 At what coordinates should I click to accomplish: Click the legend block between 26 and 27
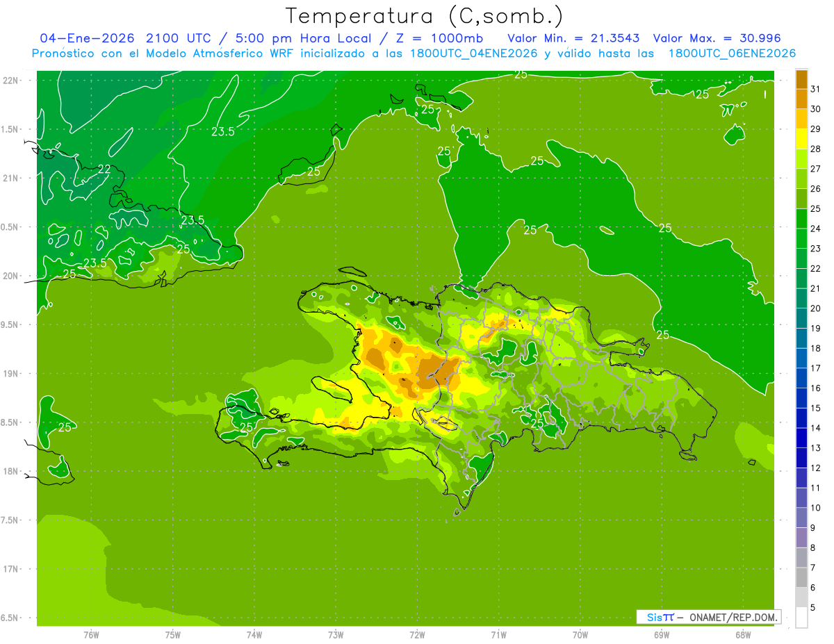[802, 179]
